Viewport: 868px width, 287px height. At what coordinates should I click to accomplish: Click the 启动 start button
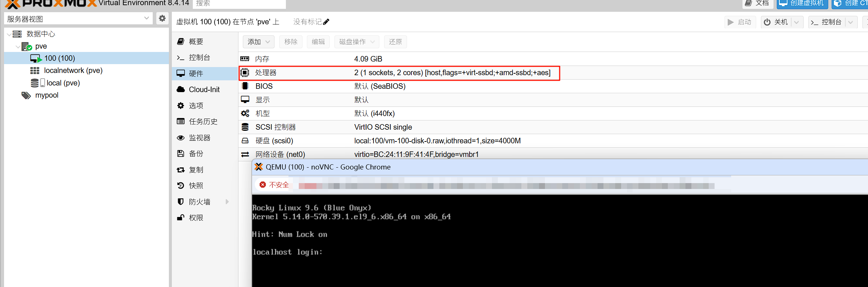click(x=740, y=22)
